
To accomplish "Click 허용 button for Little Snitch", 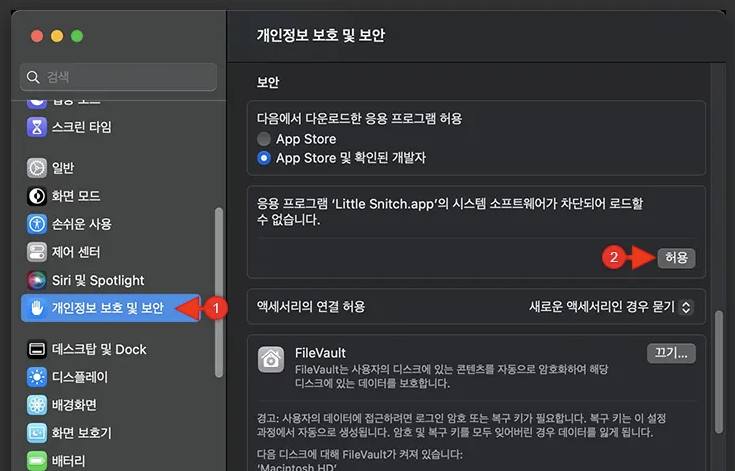I will coord(676,258).
